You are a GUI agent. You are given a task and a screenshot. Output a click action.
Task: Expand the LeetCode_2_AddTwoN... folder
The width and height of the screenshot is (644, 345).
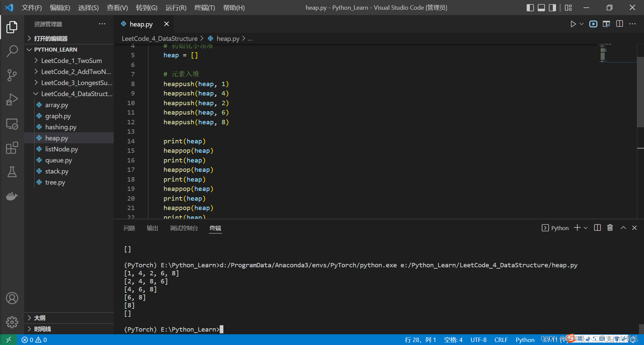coord(69,72)
